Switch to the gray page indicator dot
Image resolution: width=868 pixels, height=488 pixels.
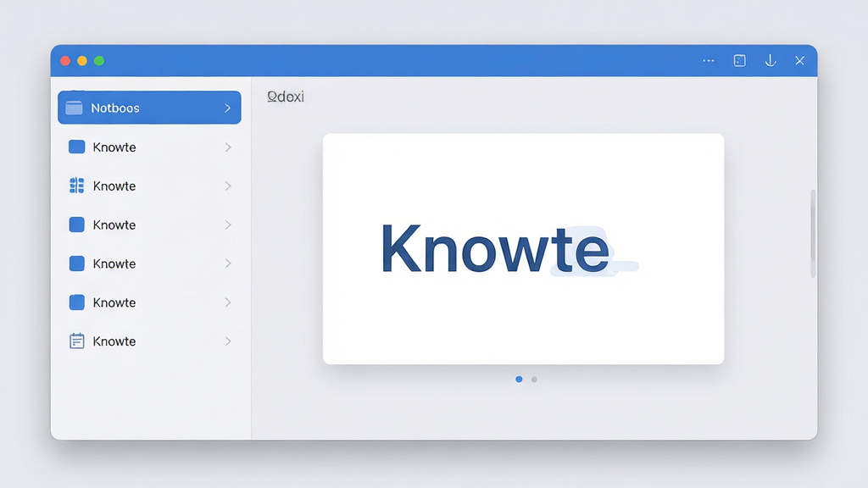534,380
